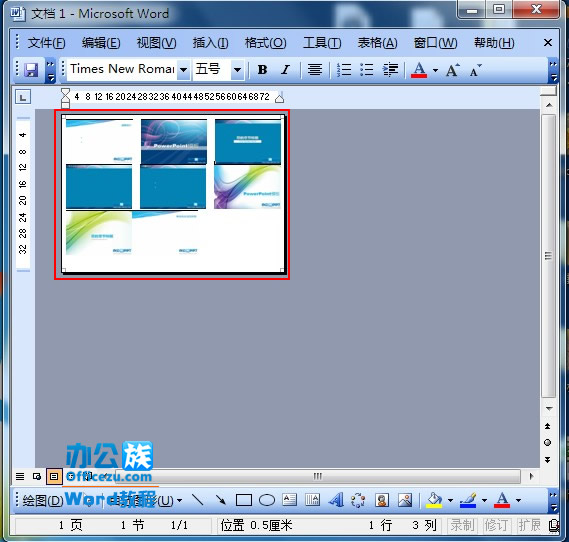Select the Rectangle drawing tool

click(243, 500)
